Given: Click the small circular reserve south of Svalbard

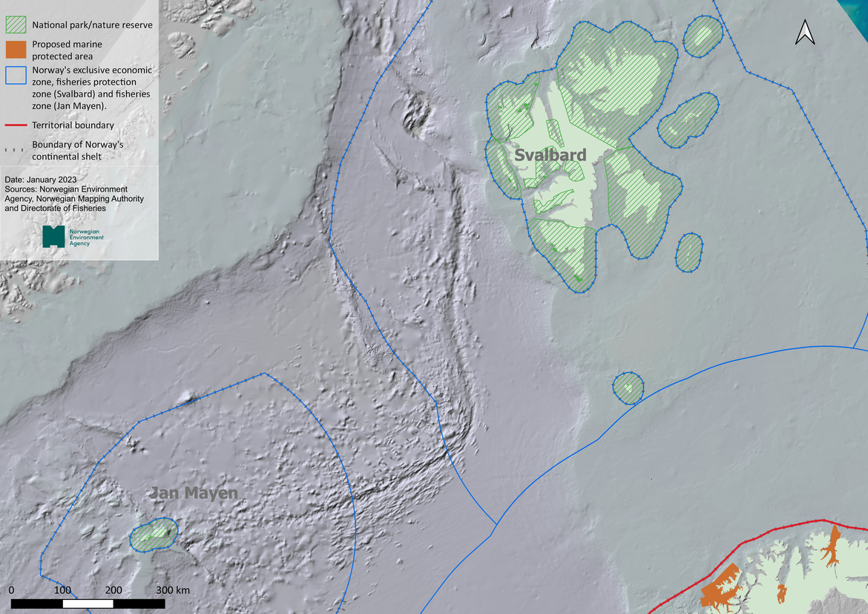Looking at the screenshot, I should 628,388.
